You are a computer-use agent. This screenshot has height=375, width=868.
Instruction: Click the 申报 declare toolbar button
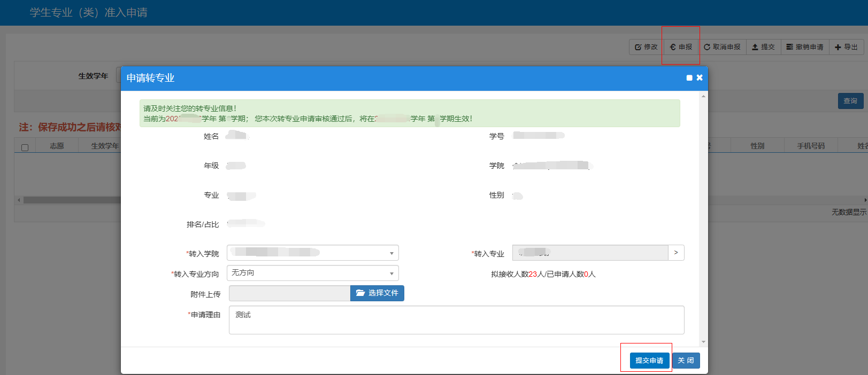pos(681,47)
